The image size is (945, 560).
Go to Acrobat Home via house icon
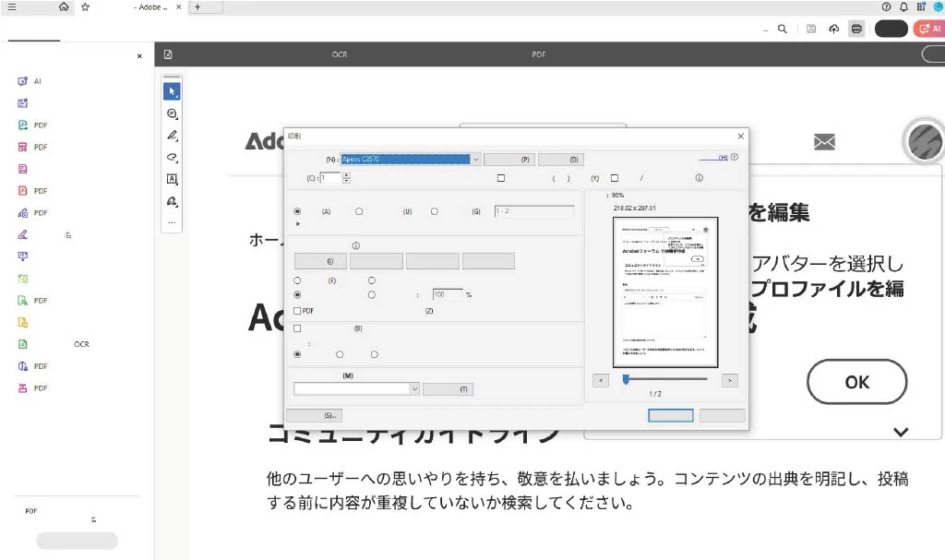click(64, 7)
